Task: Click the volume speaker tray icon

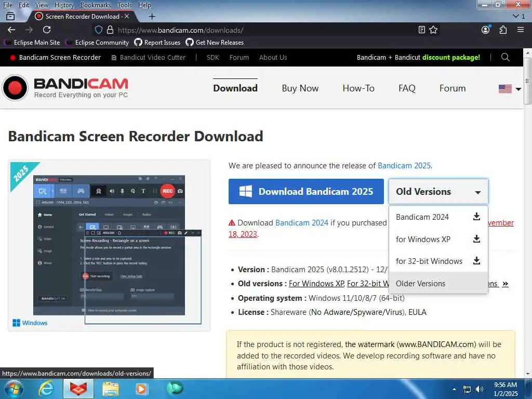Action: coord(479,389)
